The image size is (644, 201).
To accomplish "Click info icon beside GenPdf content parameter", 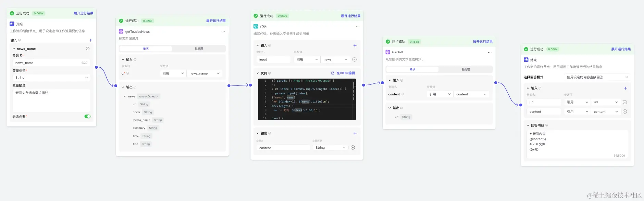I will 402,94.
